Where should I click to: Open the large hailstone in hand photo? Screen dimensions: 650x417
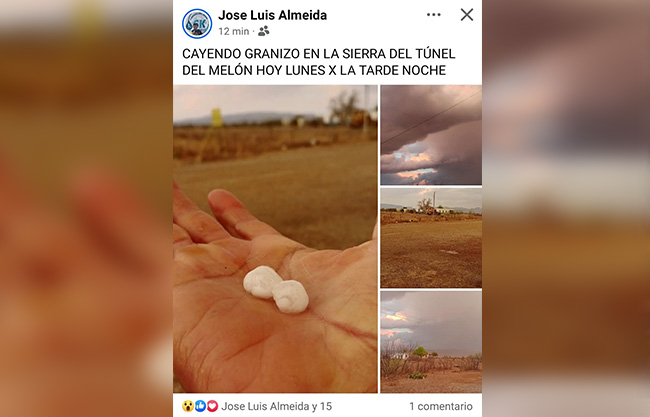(275, 239)
